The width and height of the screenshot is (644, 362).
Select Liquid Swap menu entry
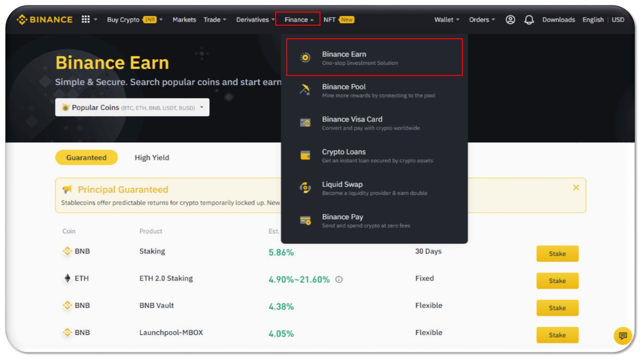[x=374, y=188]
